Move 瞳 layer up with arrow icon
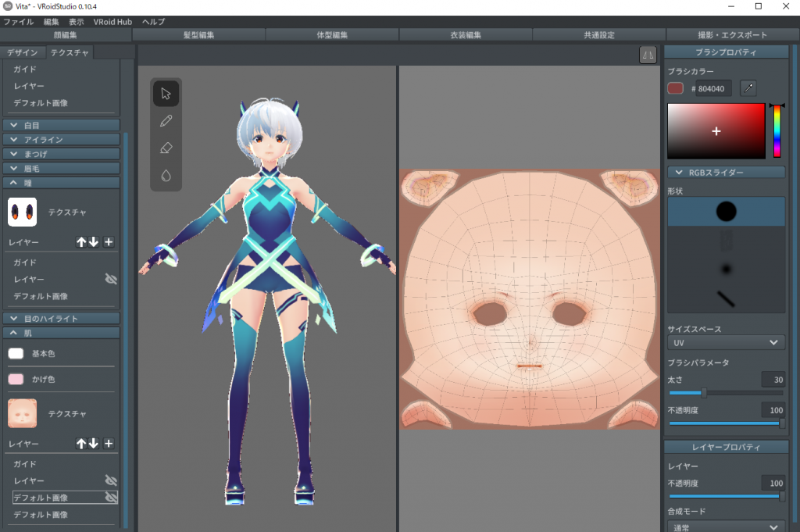 [x=80, y=242]
